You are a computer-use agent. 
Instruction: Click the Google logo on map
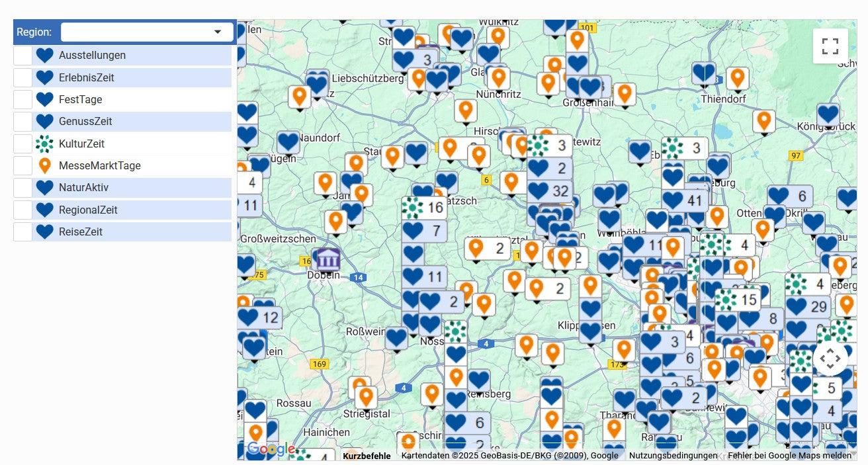(271, 450)
